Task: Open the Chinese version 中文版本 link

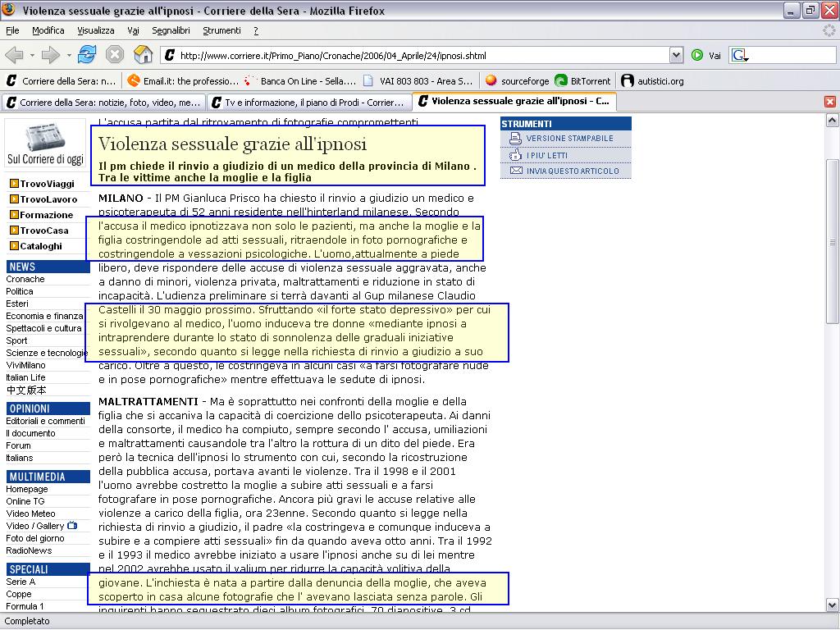Action: 26,390
